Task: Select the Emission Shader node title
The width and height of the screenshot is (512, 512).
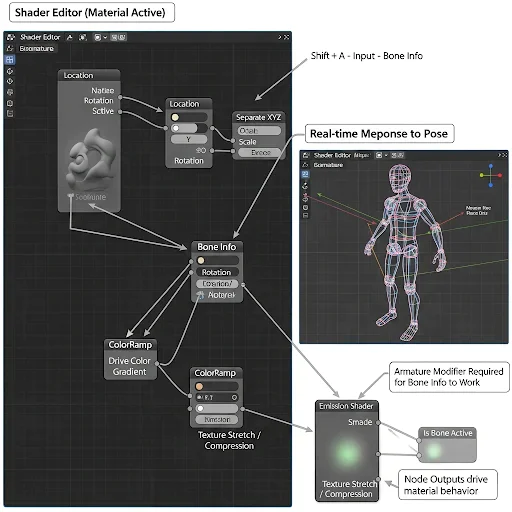Action: tap(346, 406)
